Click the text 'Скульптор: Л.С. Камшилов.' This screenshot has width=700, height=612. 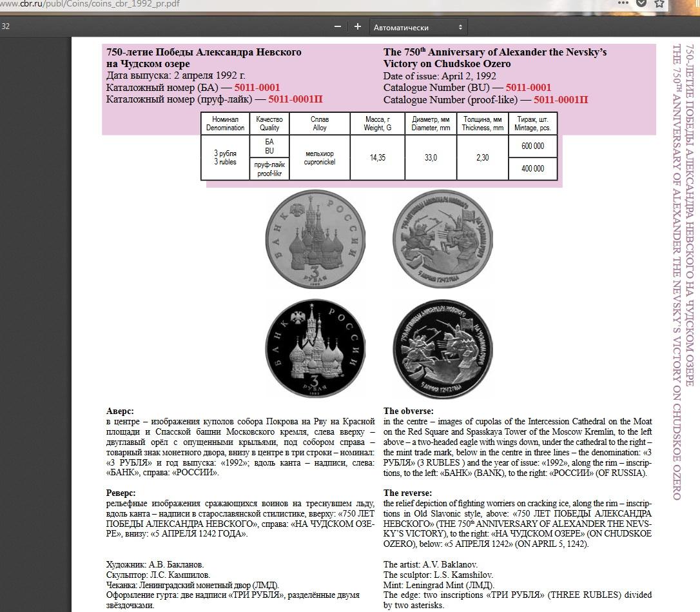[x=158, y=575]
